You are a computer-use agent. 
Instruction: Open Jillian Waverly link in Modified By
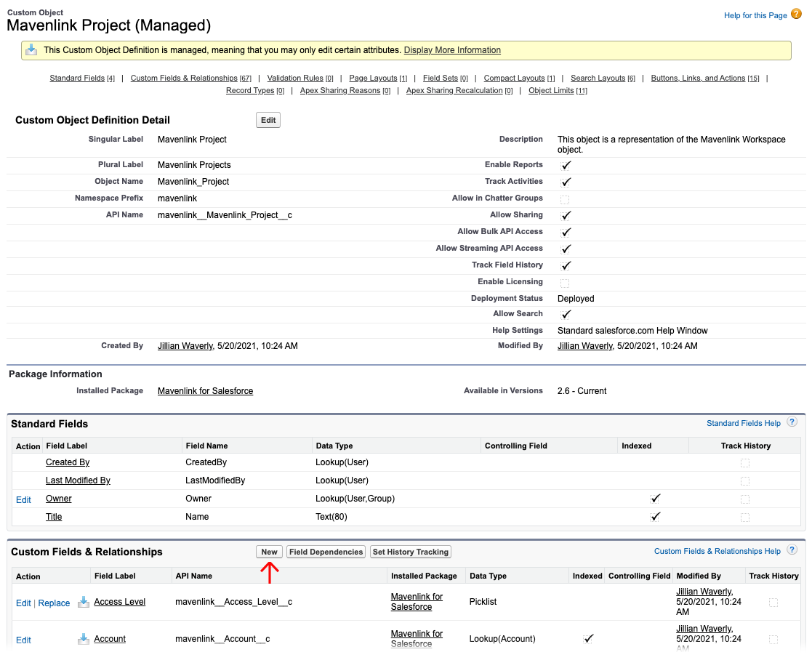tap(585, 346)
